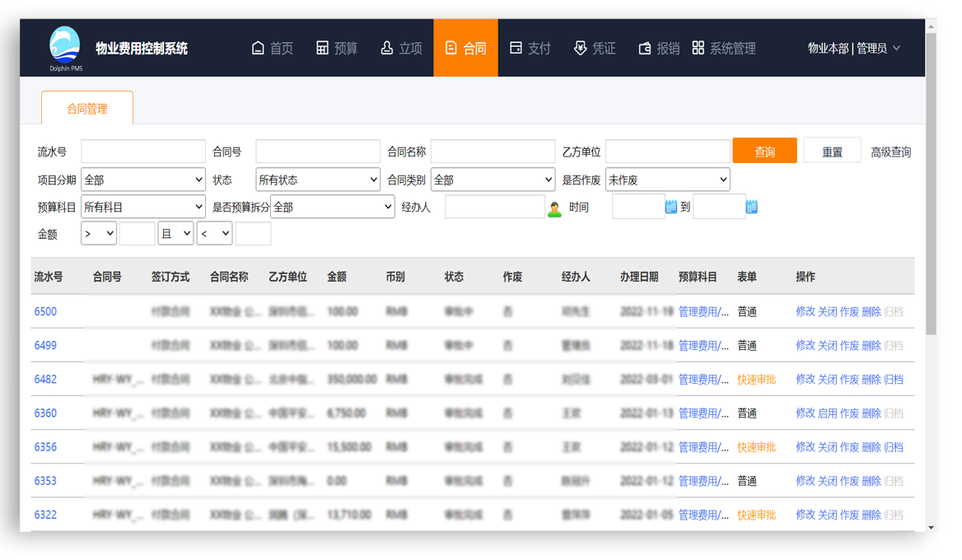Switch to the 合同管理 tab
Screen dimensions: 962x560
pos(87,109)
